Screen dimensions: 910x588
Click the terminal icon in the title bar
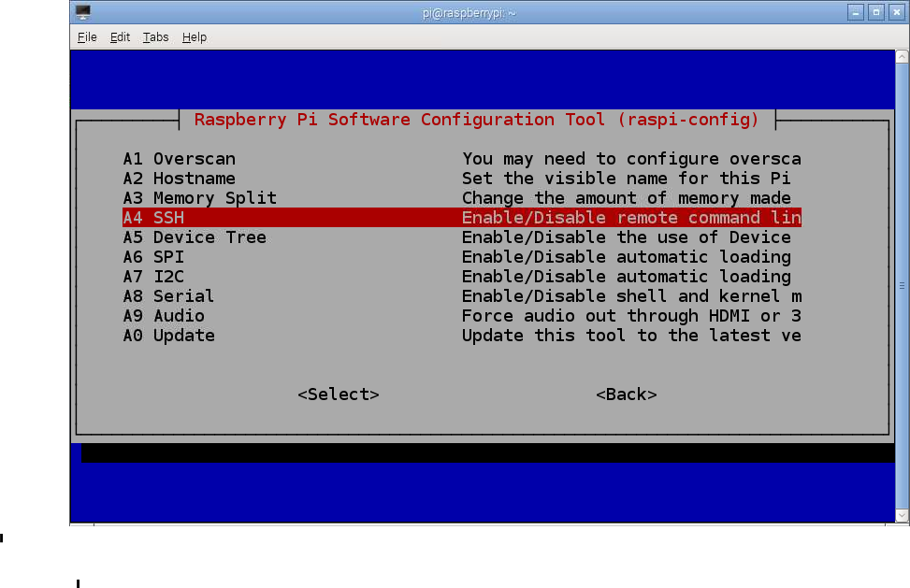83,12
